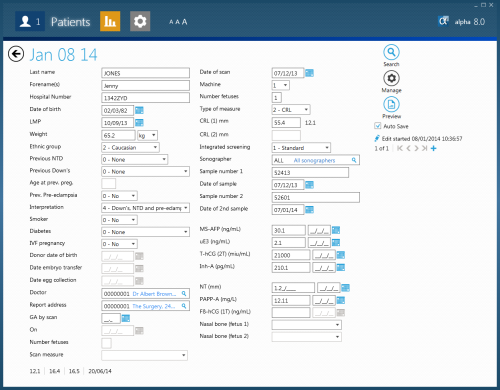Open calendar for LMP date
This screenshot has height=390, width=500.
tap(139, 123)
